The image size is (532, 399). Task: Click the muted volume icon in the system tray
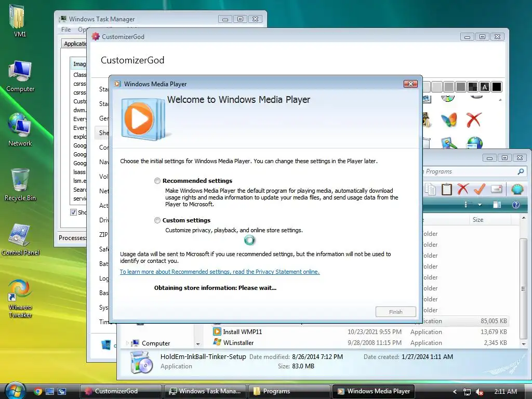(480, 392)
